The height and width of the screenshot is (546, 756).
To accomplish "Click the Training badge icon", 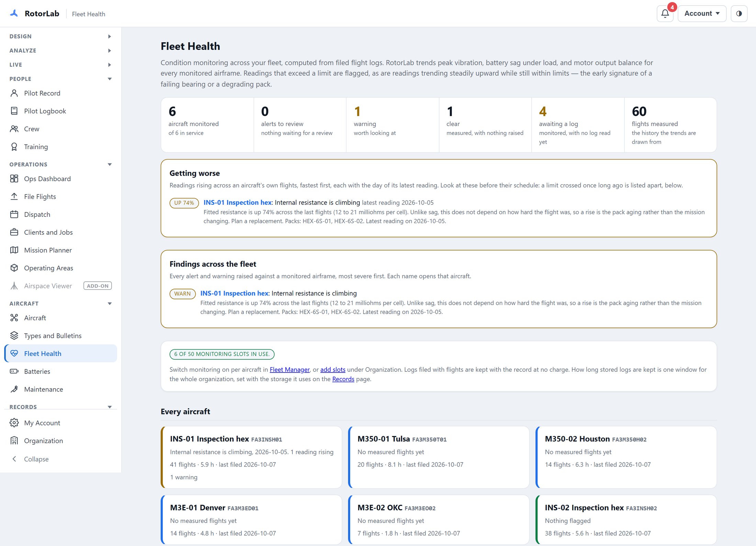I will 14,147.
